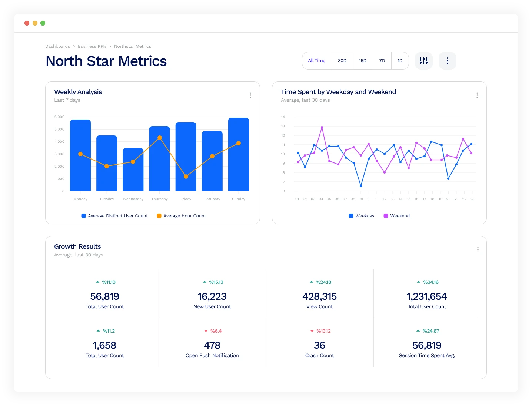The height and width of the screenshot is (406, 532).
Task: Click the %15.13 growth percentage
Action: click(x=216, y=282)
